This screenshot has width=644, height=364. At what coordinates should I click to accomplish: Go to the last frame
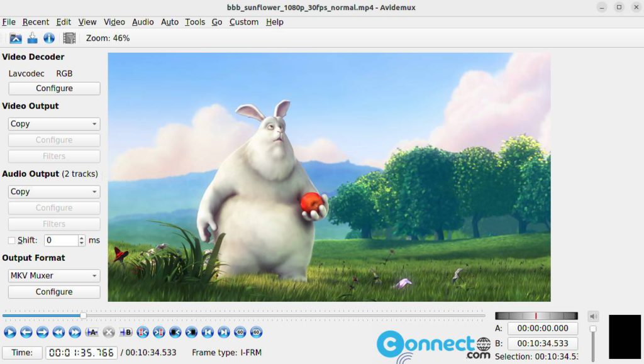pyautogui.click(x=223, y=332)
